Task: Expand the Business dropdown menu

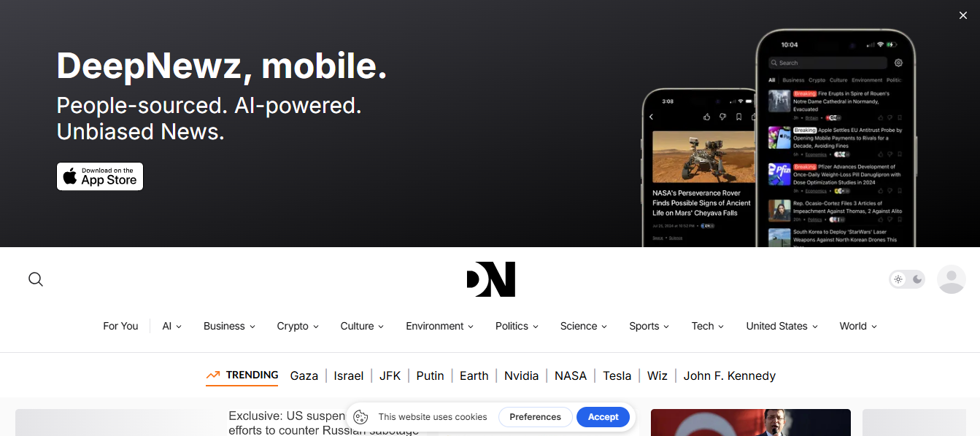Action: tap(229, 326)
